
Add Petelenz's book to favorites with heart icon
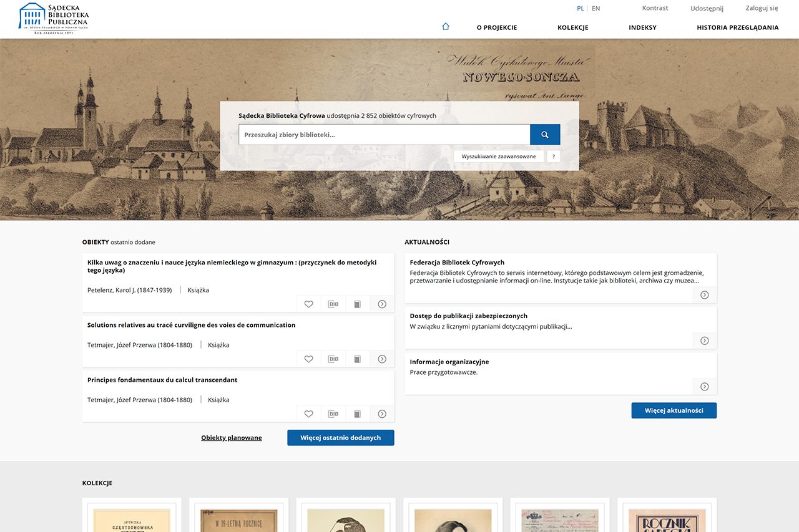click(308, 304)
